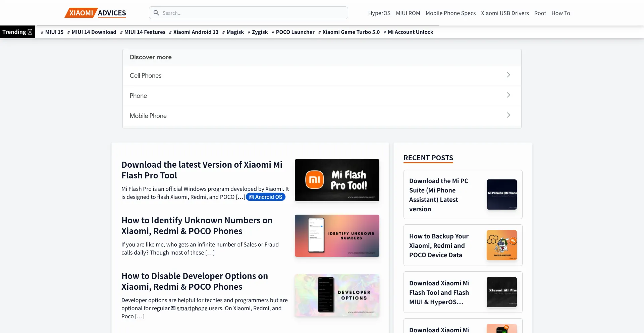
Task: Click the Xiaomi Advices logo
Action: pos(96,13)
